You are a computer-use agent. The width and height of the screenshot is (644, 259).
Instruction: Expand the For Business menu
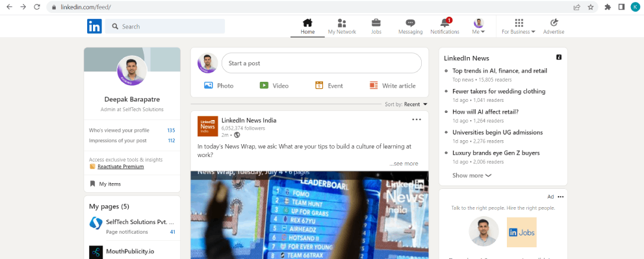[519, 26]
